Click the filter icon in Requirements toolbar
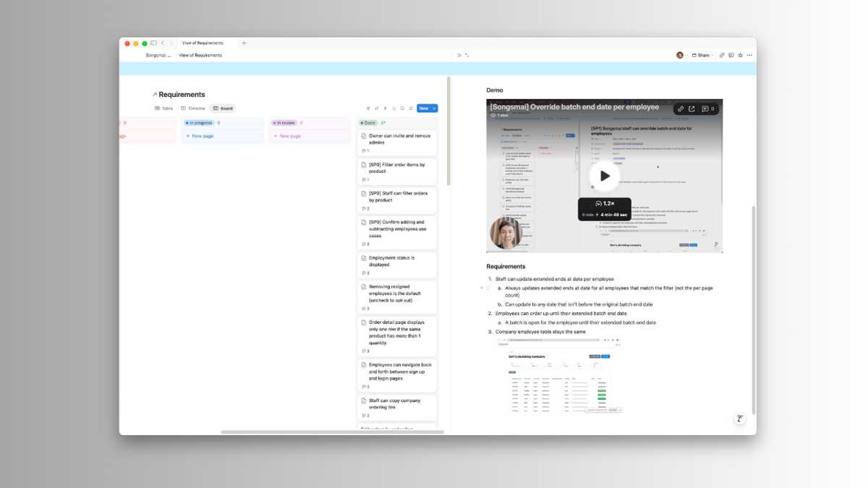Viewport: 868px width, 488px height. point(368,108)
